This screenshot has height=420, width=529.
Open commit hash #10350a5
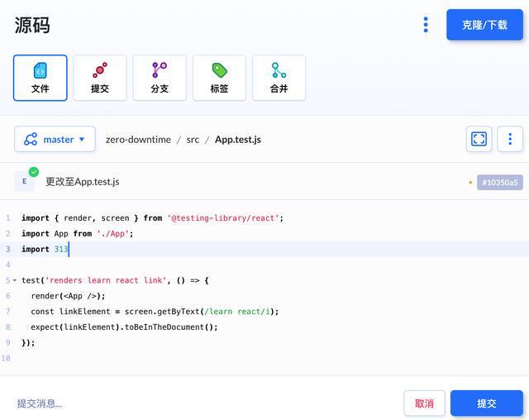(x=500, y=183)
